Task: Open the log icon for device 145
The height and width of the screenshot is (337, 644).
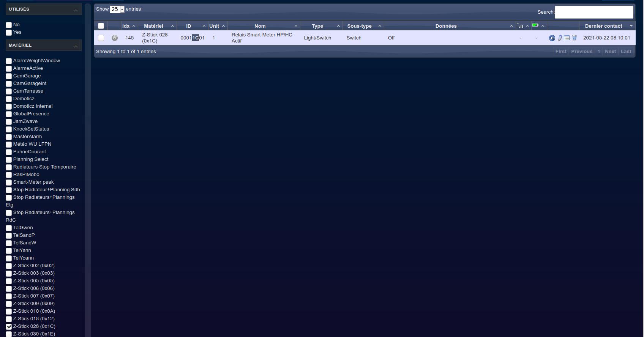Action: coord(567,38)
